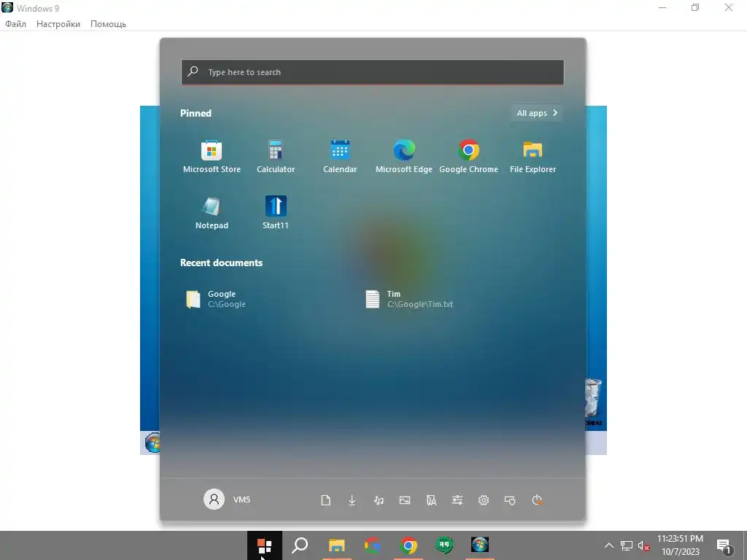Open the Windows 9 VM taskbar icon
This screenshot has width=747, height=560.
(x=480, y=545)
